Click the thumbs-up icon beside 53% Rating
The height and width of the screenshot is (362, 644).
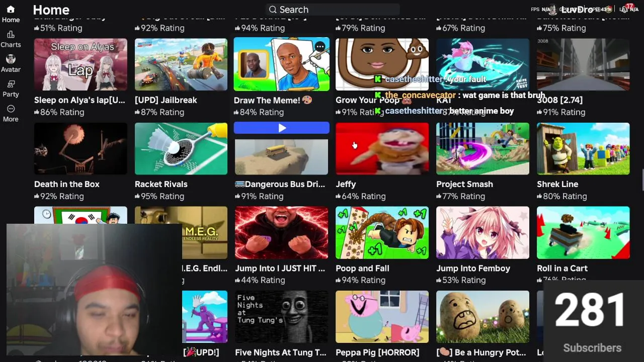[x=439, y=280]
